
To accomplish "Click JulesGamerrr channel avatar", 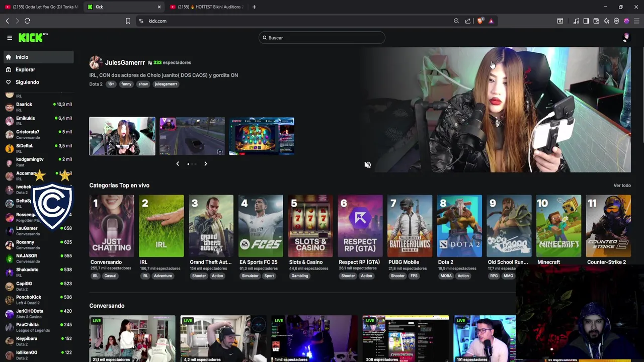I will pyautogui.click(x=96, y=62).
